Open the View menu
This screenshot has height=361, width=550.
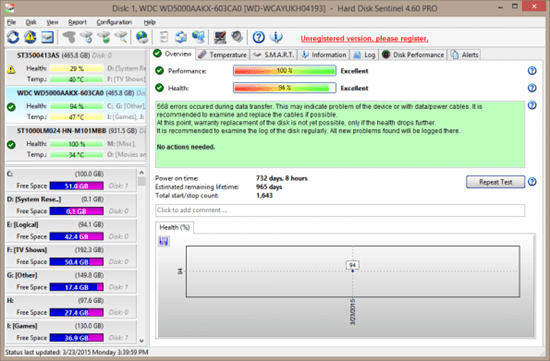pyautogui.click(x=52, y=22)
